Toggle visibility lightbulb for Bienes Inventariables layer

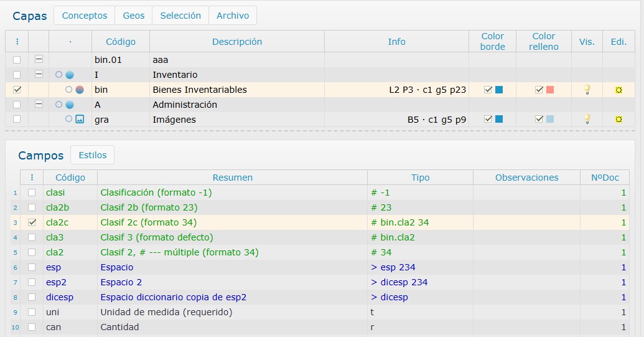point(586,90)
